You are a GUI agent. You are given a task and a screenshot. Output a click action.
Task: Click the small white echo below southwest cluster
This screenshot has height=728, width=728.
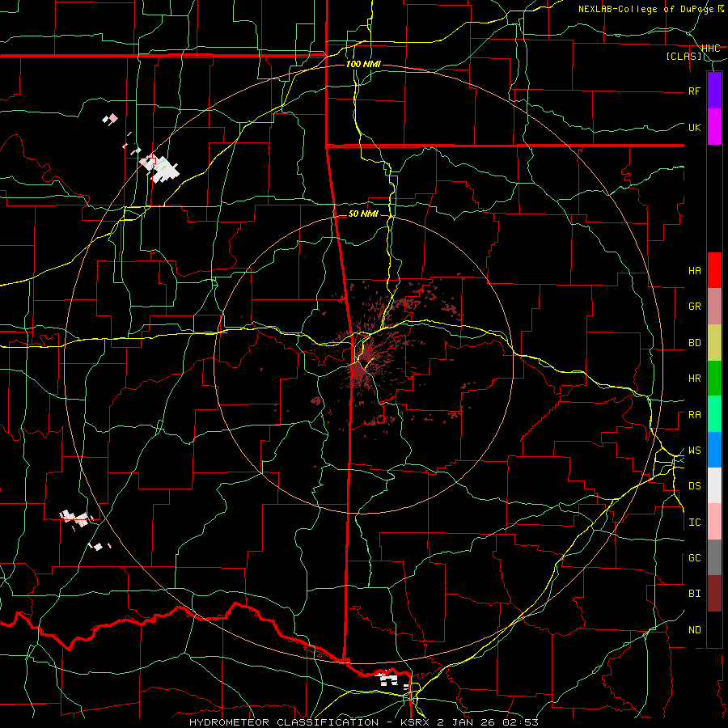coord(96,547)
